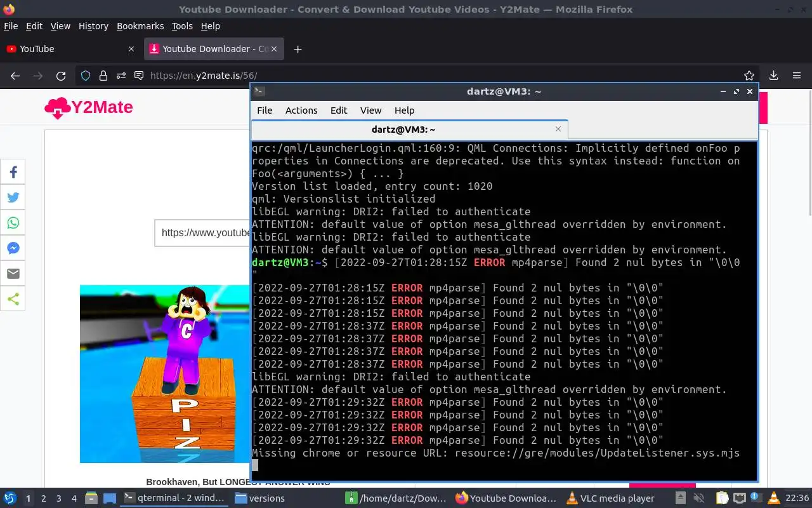Screen dimensions: 812x508
Task: Open the clipboard tray icon
Action: [x=722, y=498]
